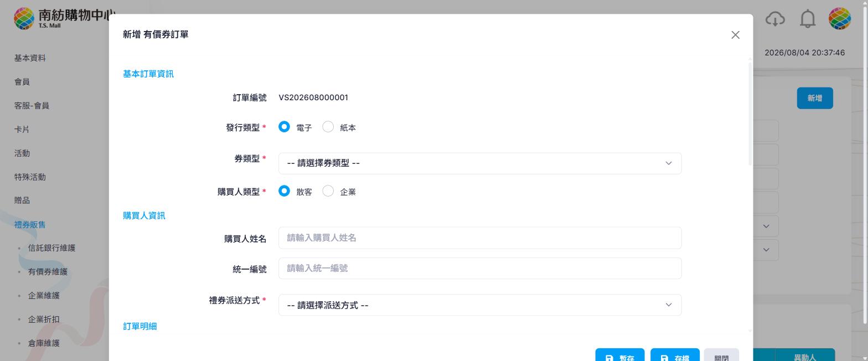The height and width of the screenshot is (361, 868).
Task: Click the 統一編號 input field
Action: 480,269
